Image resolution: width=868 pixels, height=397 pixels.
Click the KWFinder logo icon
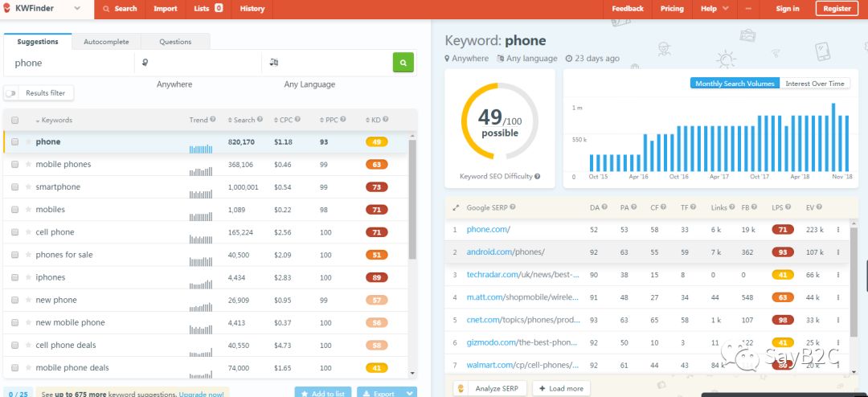pyautogui.click(x=7, y=8)
